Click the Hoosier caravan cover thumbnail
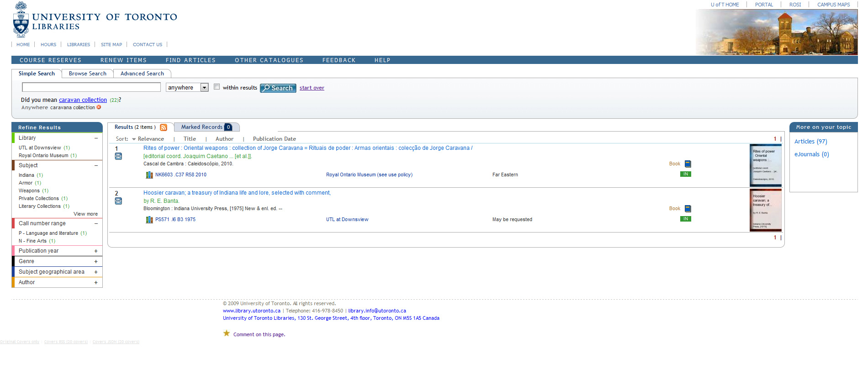Image resolution: width=868 pixels, height=381 pixels. (765, 210)
